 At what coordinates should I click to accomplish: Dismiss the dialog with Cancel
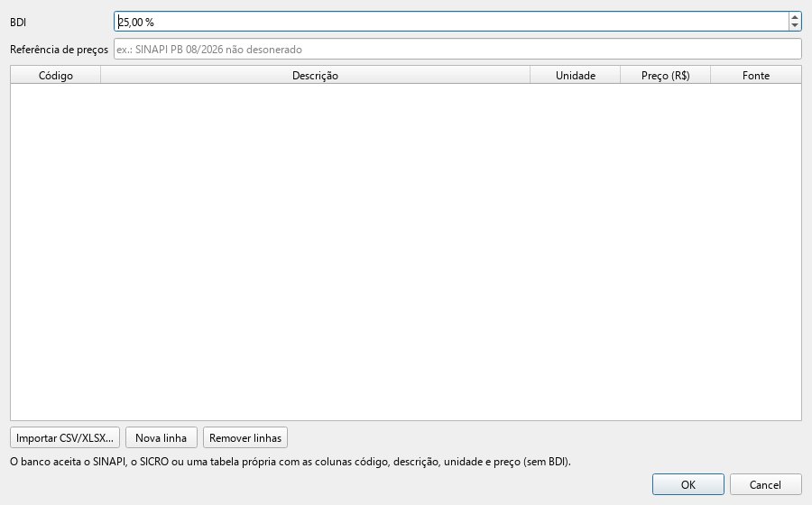tap(765, 485)
